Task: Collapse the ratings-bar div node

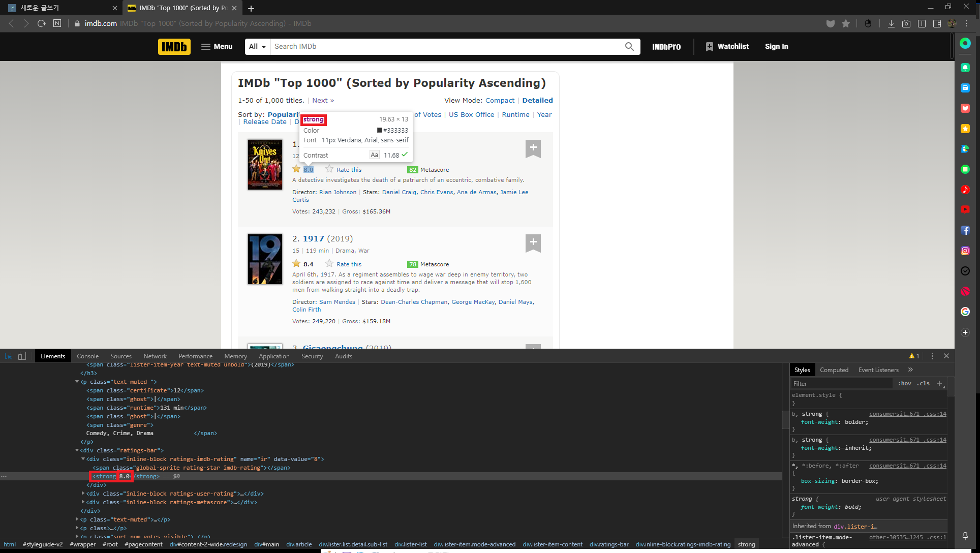Action: [x=77, y=450]
